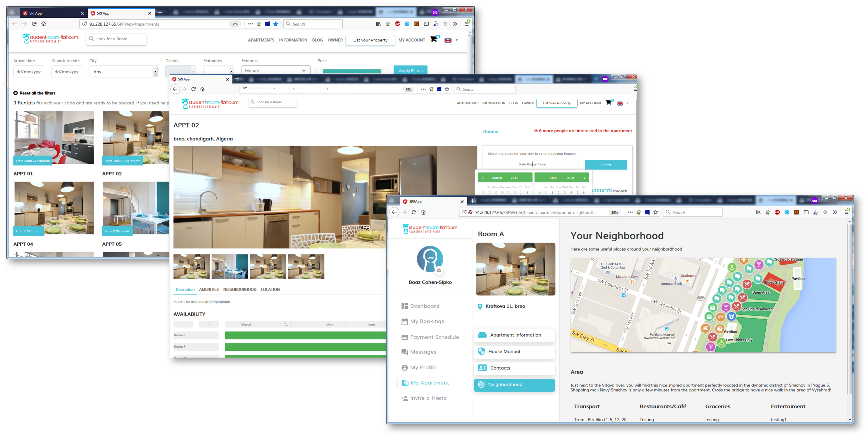Image resolution: width=868 pixels, height=438 pixels.
Task: Click the back arrow in the APPT 02 detail window
Action: tap(175, 89)
